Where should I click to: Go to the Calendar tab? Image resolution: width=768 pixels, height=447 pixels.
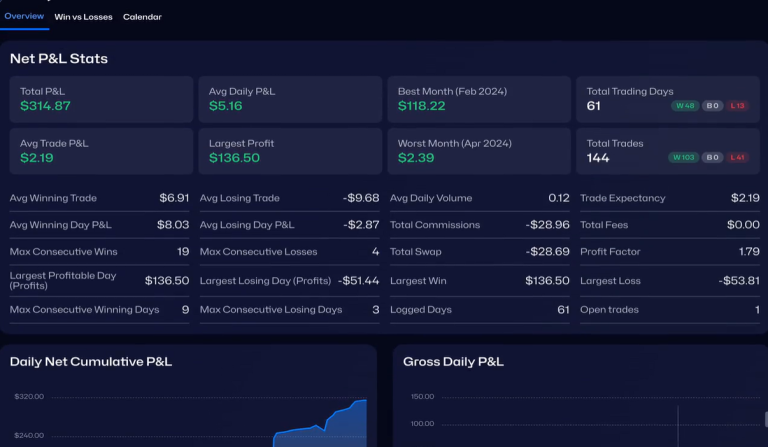(142, 17)
